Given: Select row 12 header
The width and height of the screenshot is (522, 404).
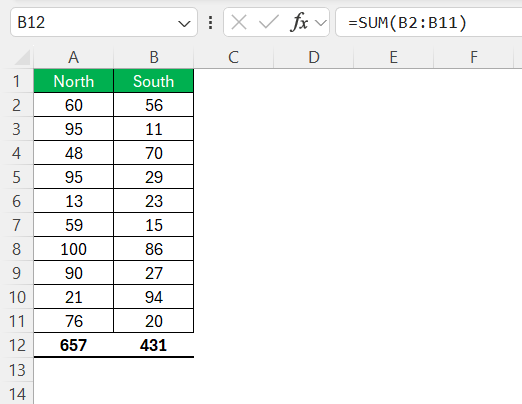Looking at the screenshot, I should (17, 345).
